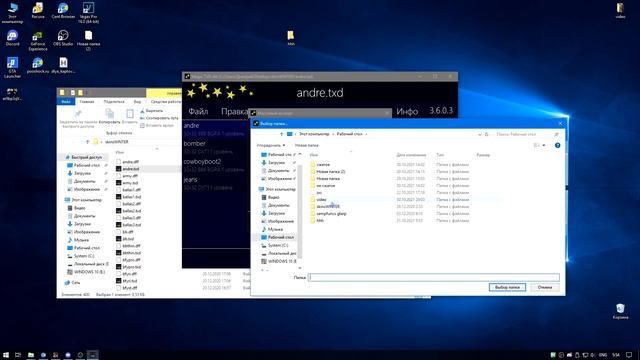Open the Cent Browser desktop shortcut
This screenshot has width=640, height=360.
coord(63,11)
